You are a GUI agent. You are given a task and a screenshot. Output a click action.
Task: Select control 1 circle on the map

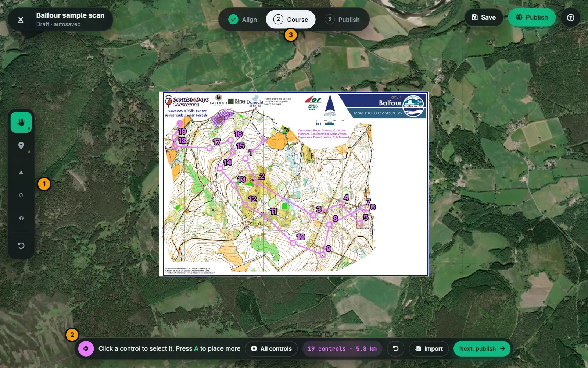point(245,159)
